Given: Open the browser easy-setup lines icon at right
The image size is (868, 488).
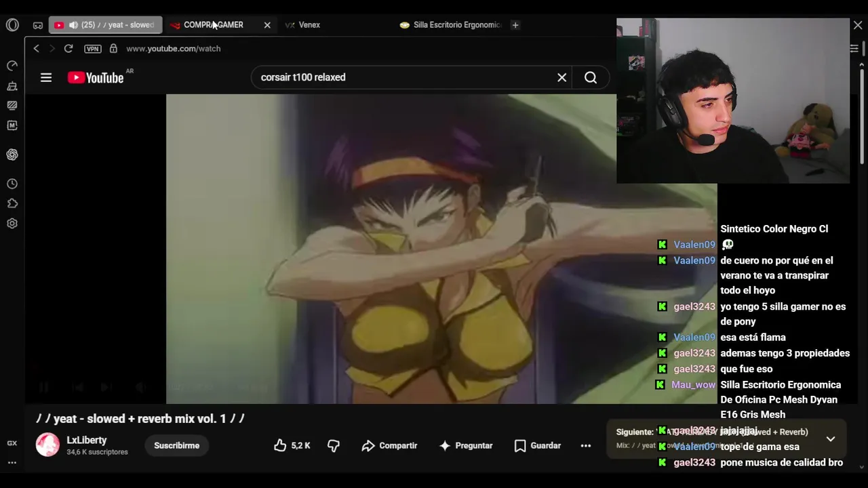Looking at the screenshot, I should click(x=854, y=49).
